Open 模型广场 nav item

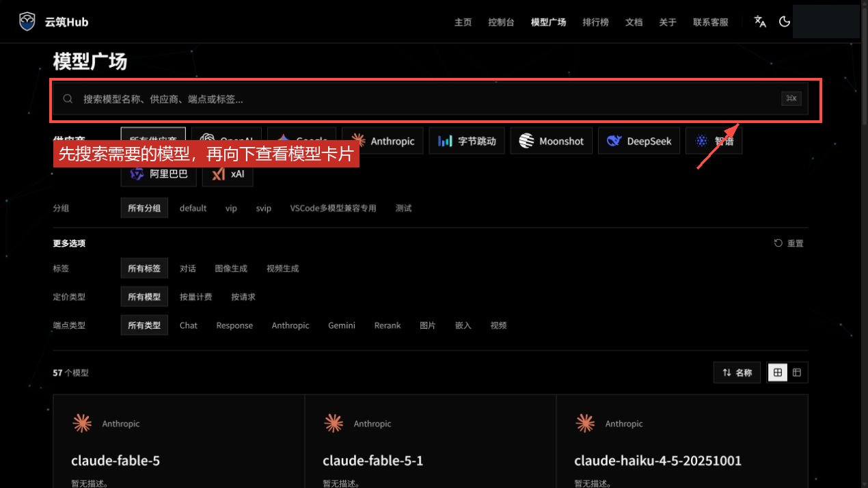(x=548, y=22)
